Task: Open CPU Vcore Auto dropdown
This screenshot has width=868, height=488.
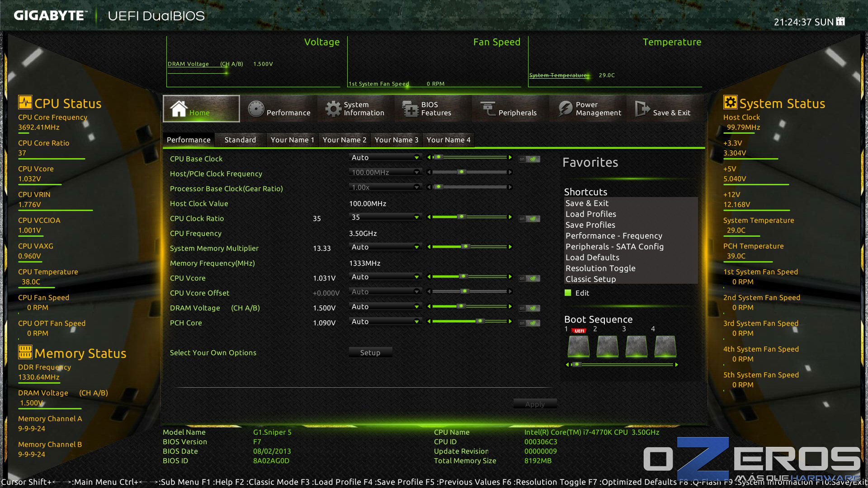Action: click(385, 277)
